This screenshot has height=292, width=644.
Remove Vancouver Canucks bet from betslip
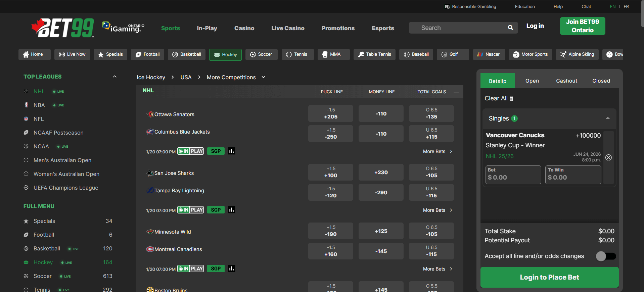608,157
